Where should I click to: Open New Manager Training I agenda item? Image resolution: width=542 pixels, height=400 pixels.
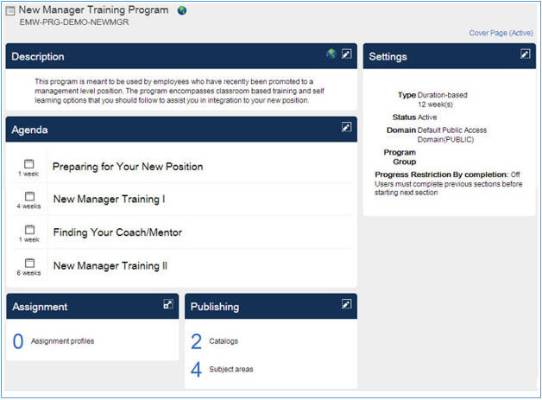[x=109, y=199]
